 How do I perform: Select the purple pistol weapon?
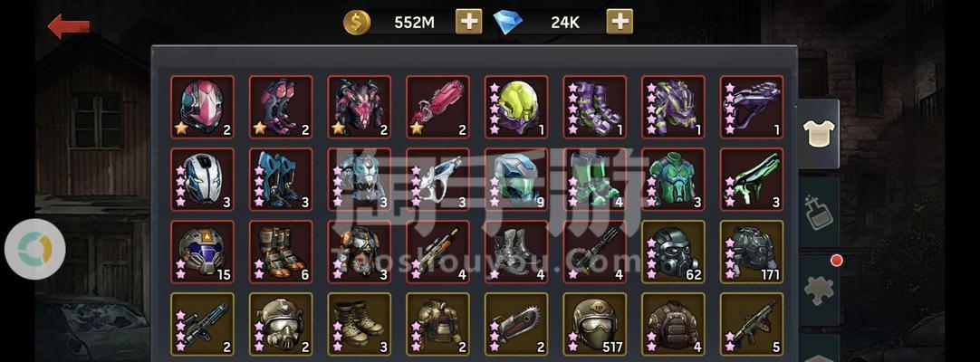pos(752,107)
